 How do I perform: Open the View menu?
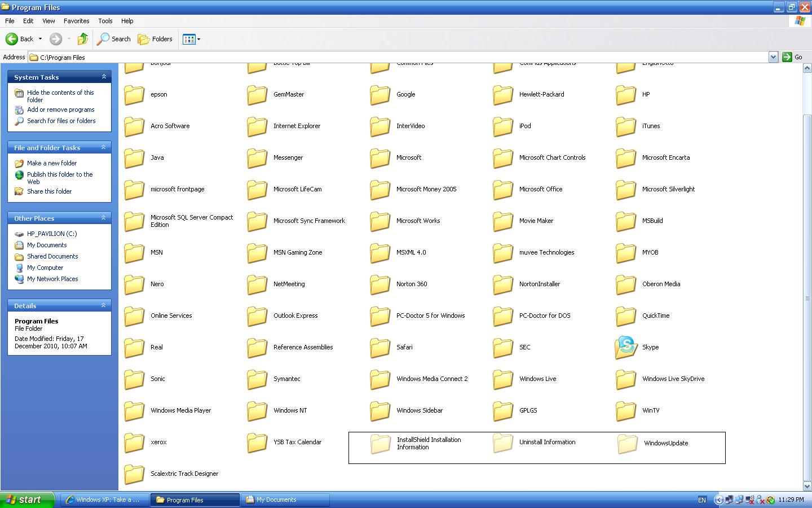click(x=48, y=21)
